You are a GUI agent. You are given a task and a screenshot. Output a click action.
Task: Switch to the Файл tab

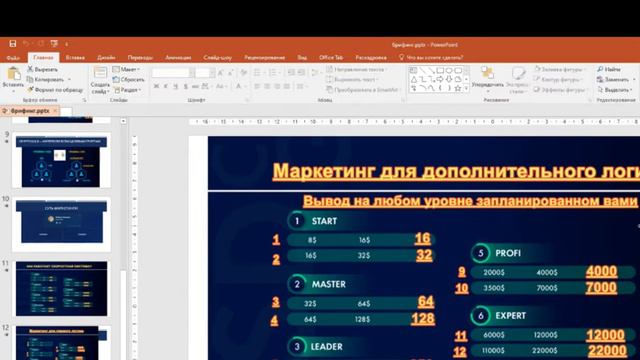coord(13,58)
